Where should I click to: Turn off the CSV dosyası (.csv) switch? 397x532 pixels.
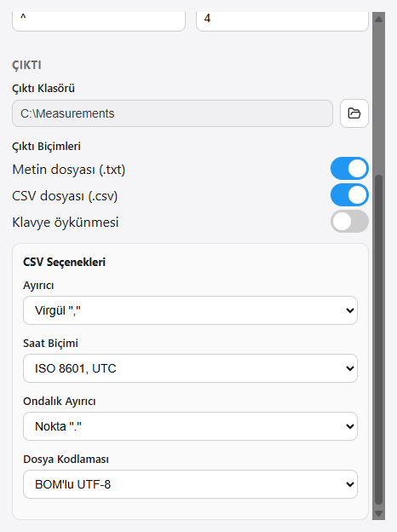(349, 195)
